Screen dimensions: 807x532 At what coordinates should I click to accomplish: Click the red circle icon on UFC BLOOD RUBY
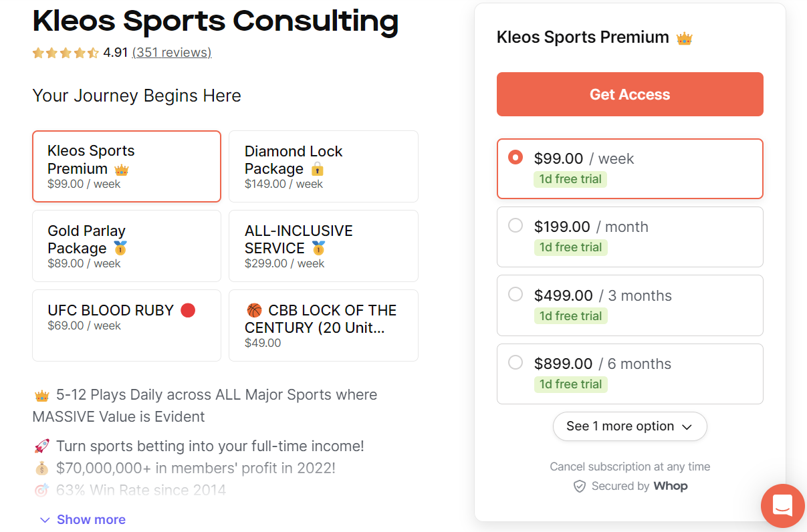189,310
